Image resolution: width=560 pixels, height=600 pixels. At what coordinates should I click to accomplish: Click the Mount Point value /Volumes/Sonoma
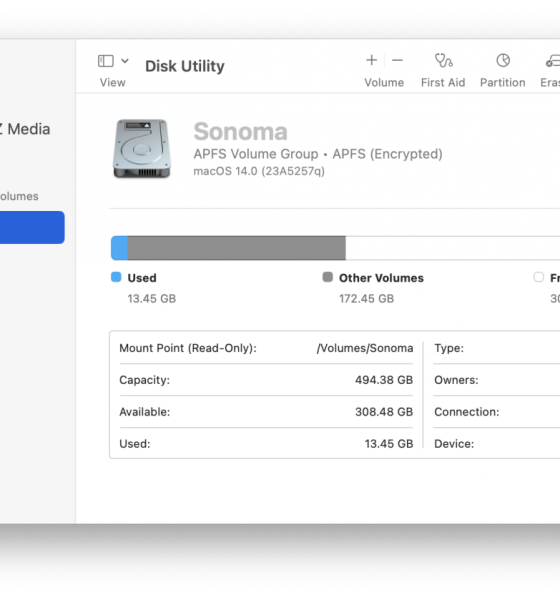[x=365, y=348]
